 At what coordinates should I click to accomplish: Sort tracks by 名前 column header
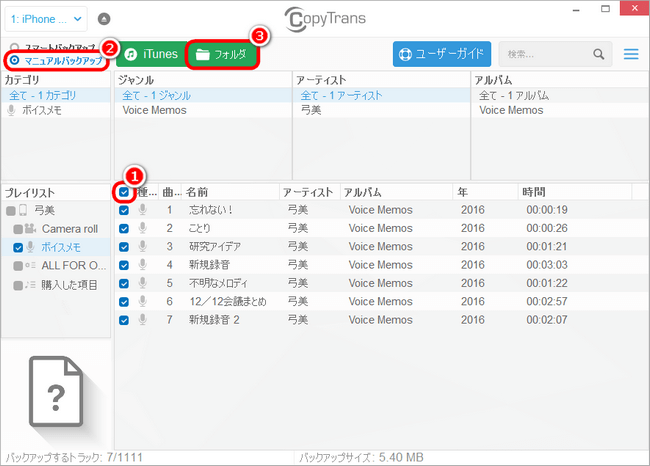(231, 192)
